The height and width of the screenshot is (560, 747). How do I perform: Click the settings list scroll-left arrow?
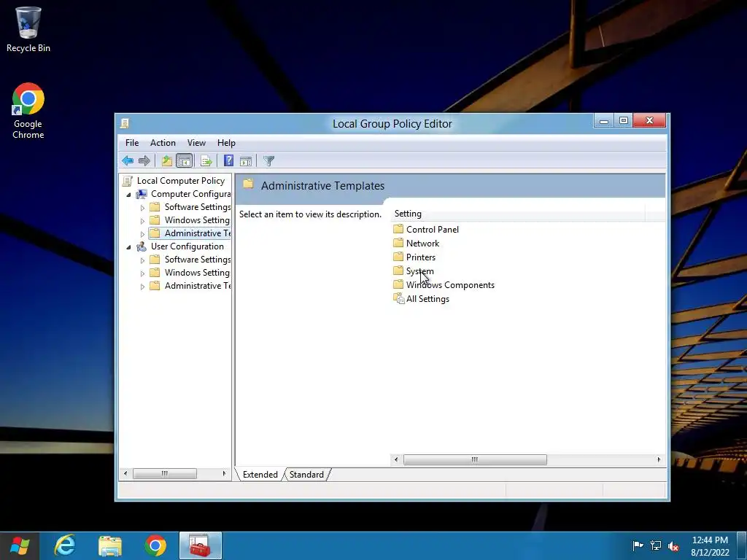(396, 459)
